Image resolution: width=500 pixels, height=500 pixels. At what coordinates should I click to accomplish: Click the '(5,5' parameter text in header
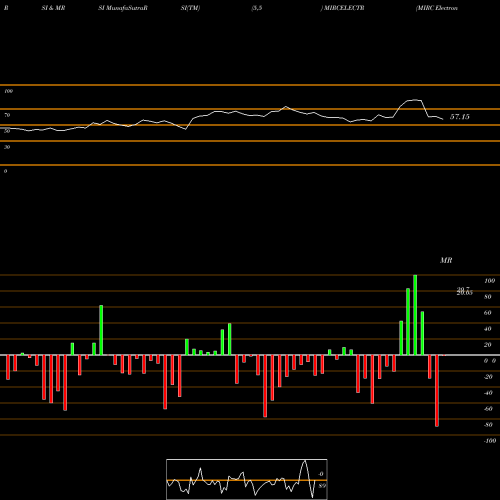(257, 8)
